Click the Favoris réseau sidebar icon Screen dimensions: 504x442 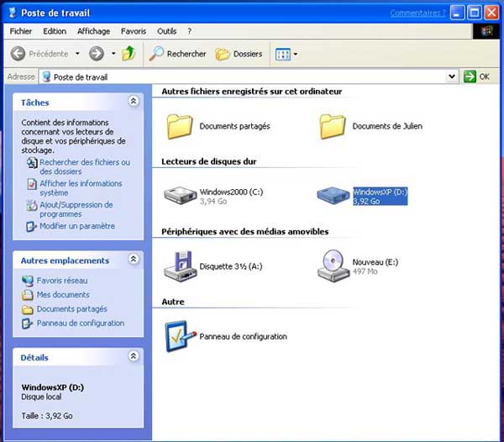28,281
